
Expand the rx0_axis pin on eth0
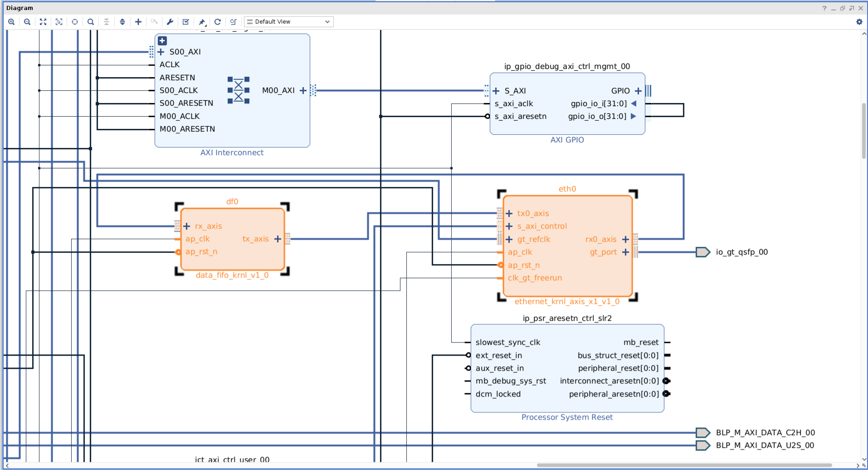pyautogui.click(x=625, y=239)
